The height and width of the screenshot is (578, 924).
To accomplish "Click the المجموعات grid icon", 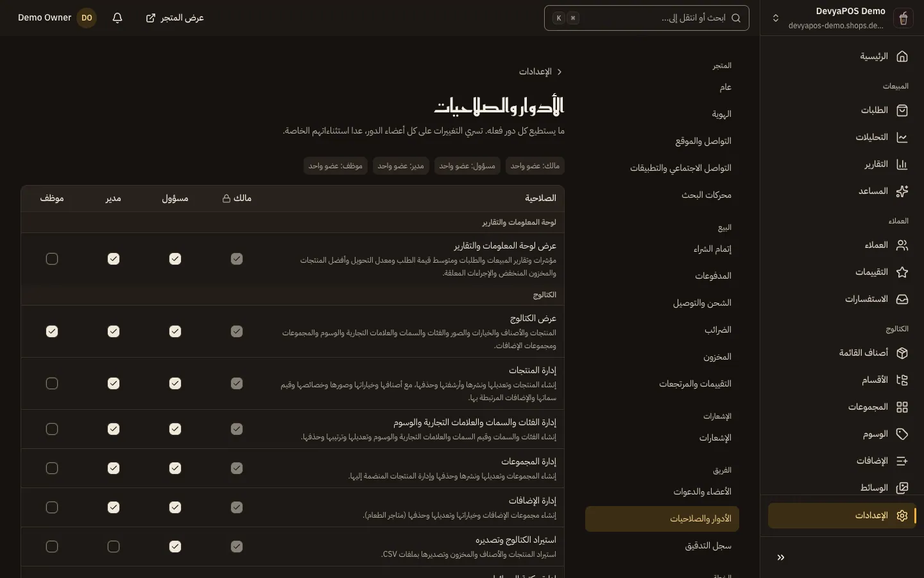I will coord(902,407).
